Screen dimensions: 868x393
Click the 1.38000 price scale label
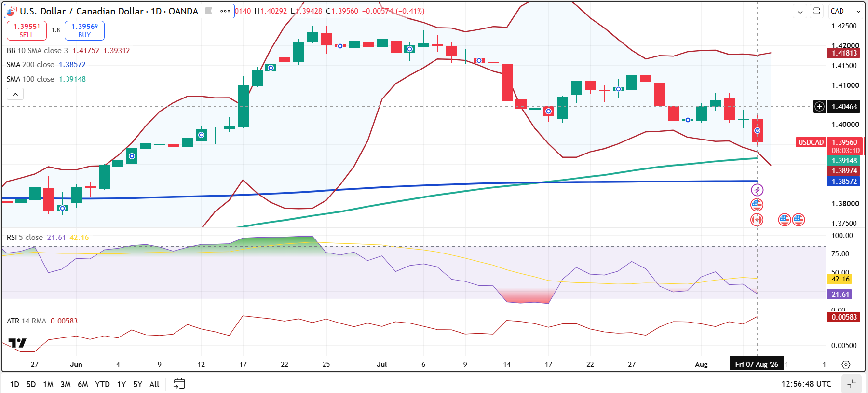(x=845, y=204)
